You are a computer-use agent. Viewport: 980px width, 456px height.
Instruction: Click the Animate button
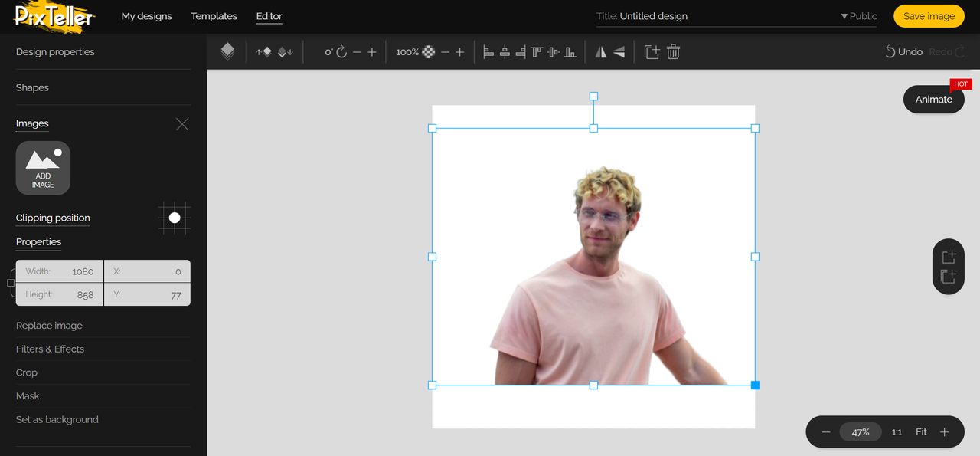tap(934, 99)
